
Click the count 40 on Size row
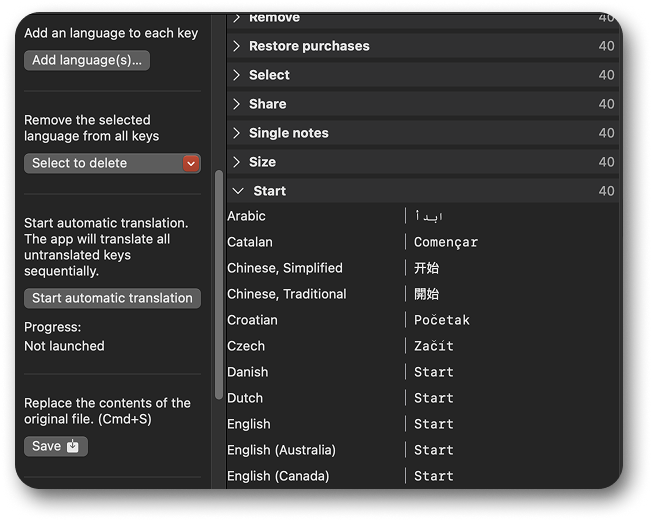pyautogui.click(x=606, y=162)
